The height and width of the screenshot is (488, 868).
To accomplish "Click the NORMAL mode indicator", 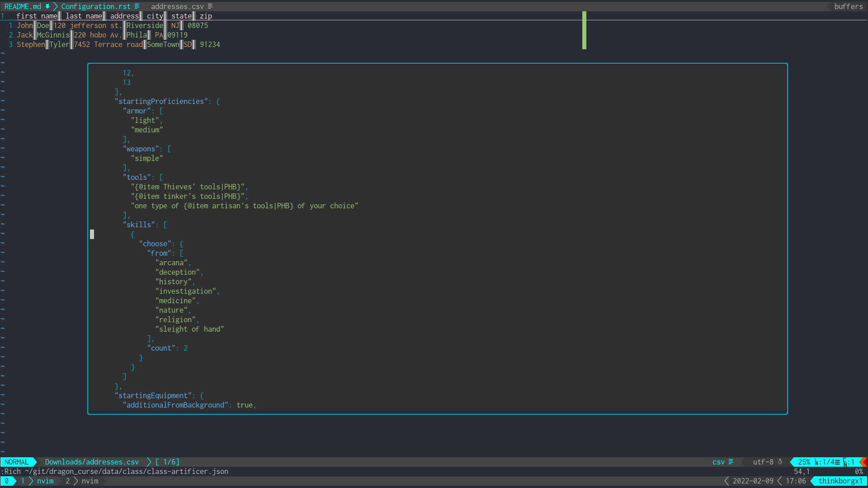I will coord(17,462).
